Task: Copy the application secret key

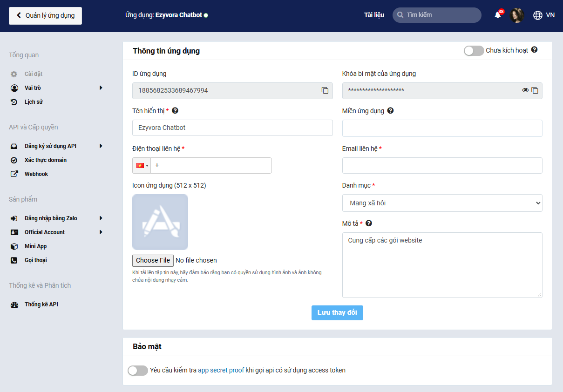Action: 535,90
